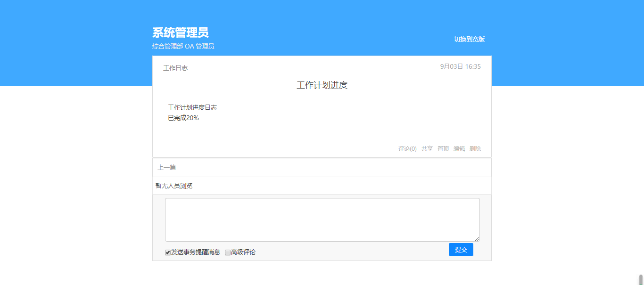
Task: Focus the comment text area
Action: point(322,220)
